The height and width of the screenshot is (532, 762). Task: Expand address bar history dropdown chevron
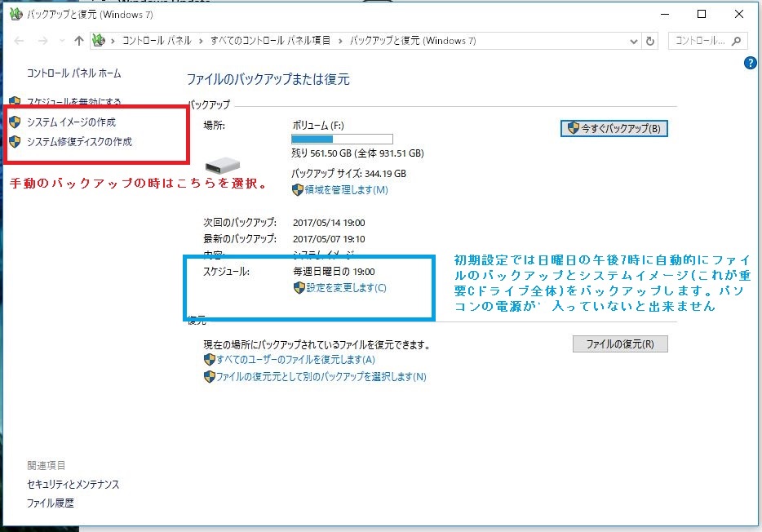634,42
